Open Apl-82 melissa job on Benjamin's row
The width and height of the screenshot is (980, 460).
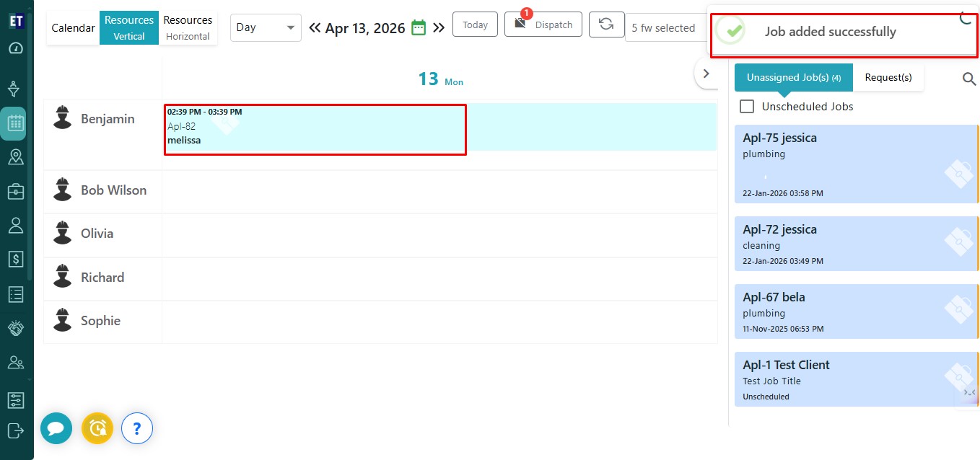[x=315, y=128]
